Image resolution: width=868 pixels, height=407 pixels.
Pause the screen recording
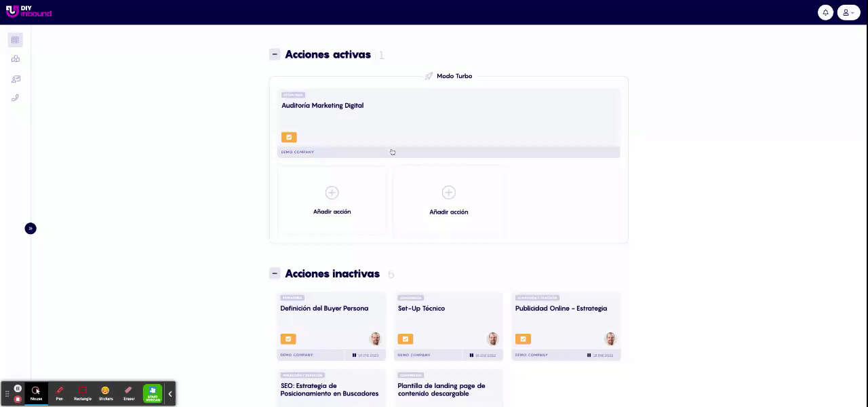(x=18, y=389)
